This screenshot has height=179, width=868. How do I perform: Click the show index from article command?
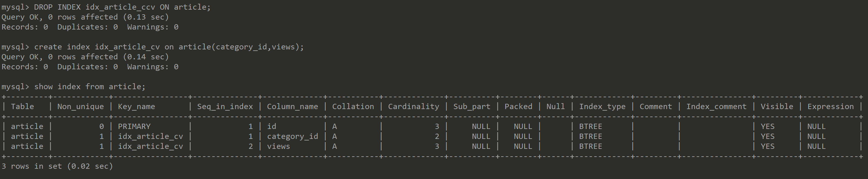(90, 87)
